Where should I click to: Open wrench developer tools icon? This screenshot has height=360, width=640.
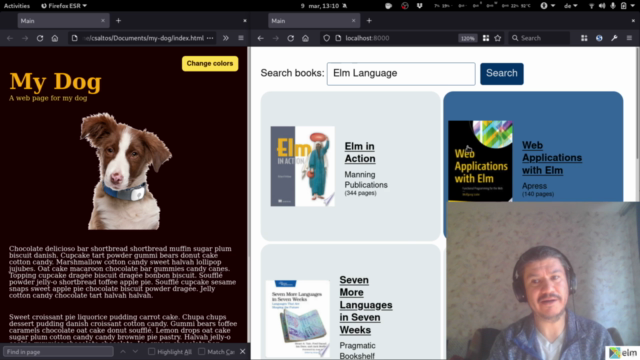point(614,38)
